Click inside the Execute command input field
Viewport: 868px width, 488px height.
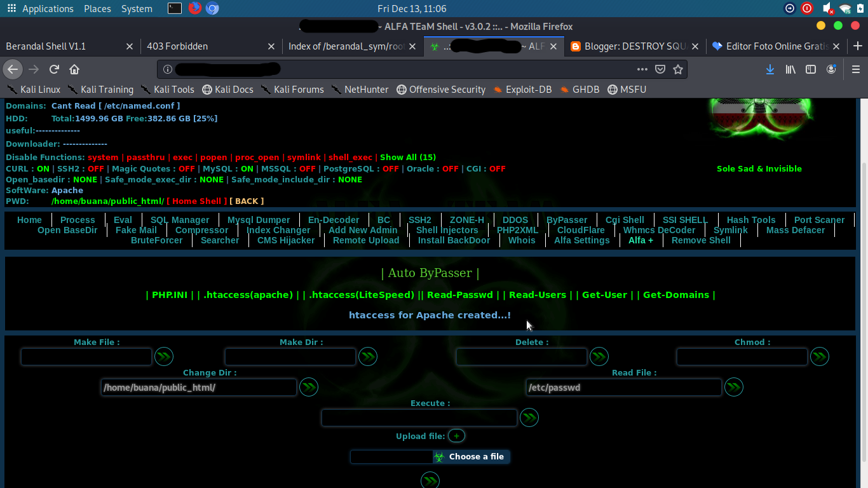(419, 417)
